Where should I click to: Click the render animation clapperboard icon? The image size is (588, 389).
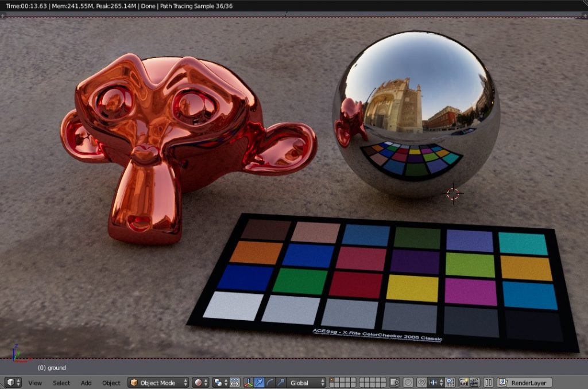tap(474, 383)
